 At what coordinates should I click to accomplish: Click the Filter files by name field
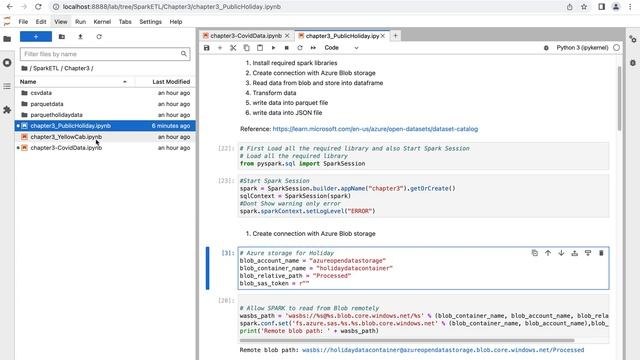pos(105,54)
